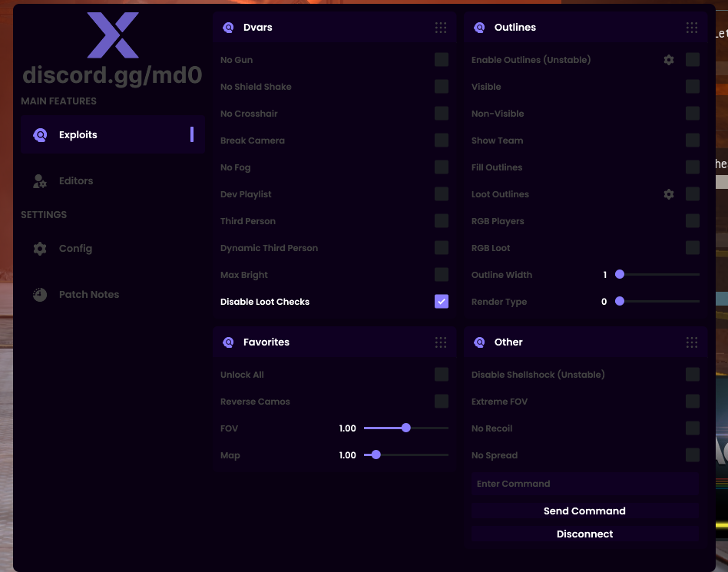The image size is (728, 572).
Task: Enable the Third Person checkbox
Action: click(x=442, y=221)
